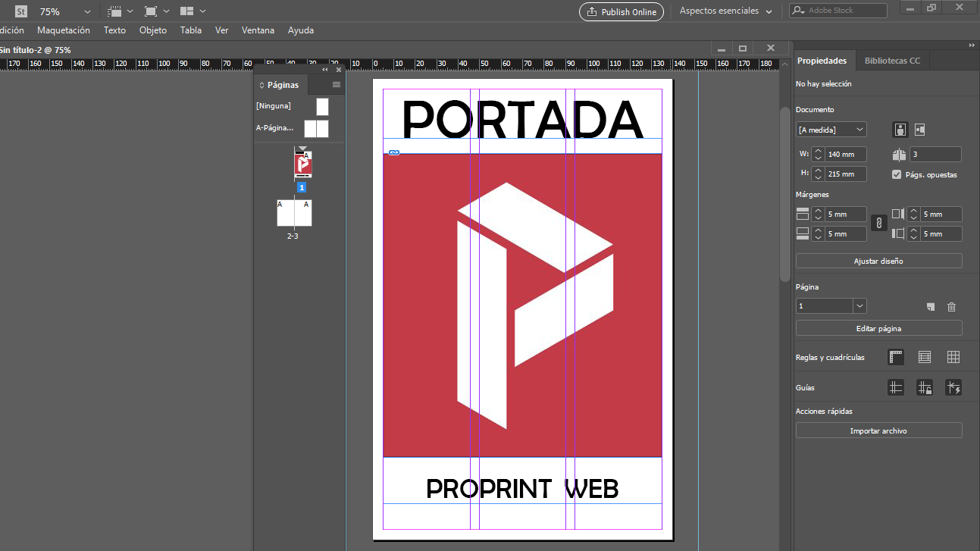
Task: Open the Adobe Stock St icon
Action: tap(21, 11)
